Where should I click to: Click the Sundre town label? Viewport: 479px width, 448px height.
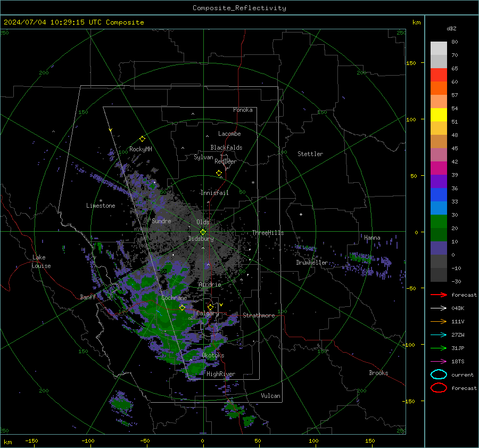click(161, 221)
